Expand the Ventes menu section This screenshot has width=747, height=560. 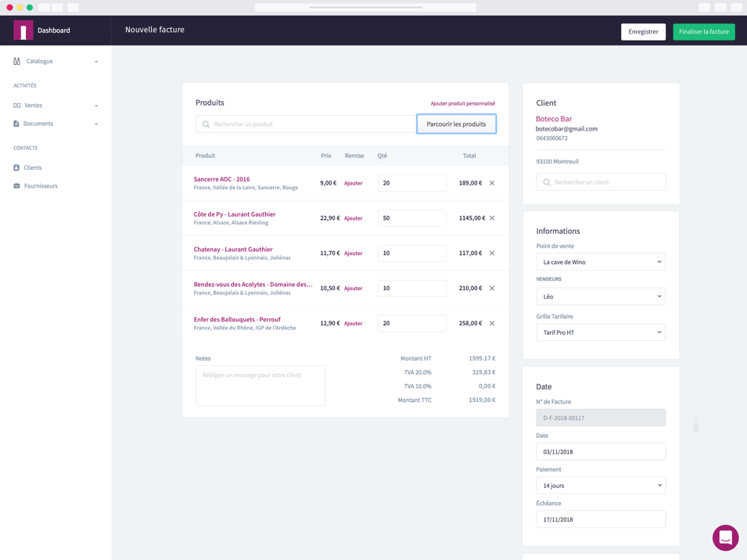96,106
